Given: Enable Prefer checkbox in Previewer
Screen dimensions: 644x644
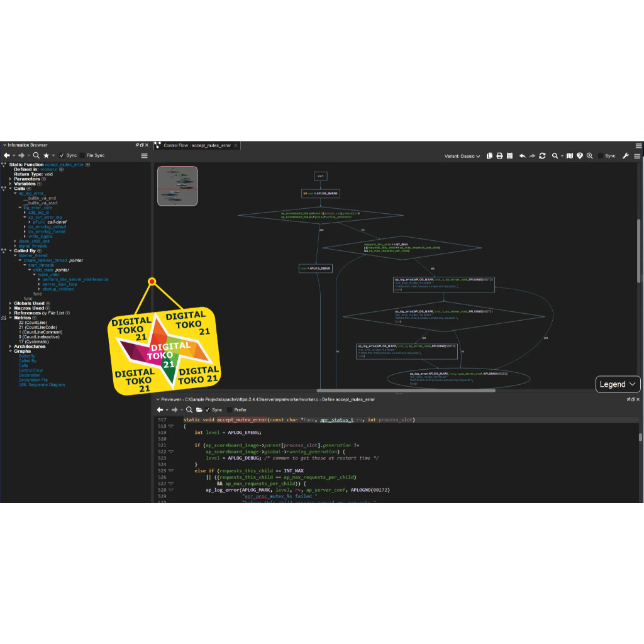Looking at the screenshot, I should [x=230, y=410].
